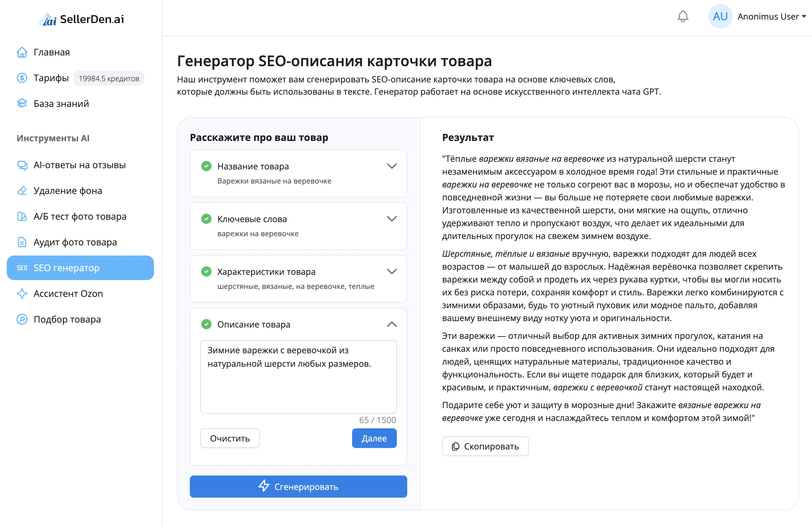Select SEO генератор menu item
Viewport: 812px width, 527px height.
pyautogui.click(x=80, y=268)
